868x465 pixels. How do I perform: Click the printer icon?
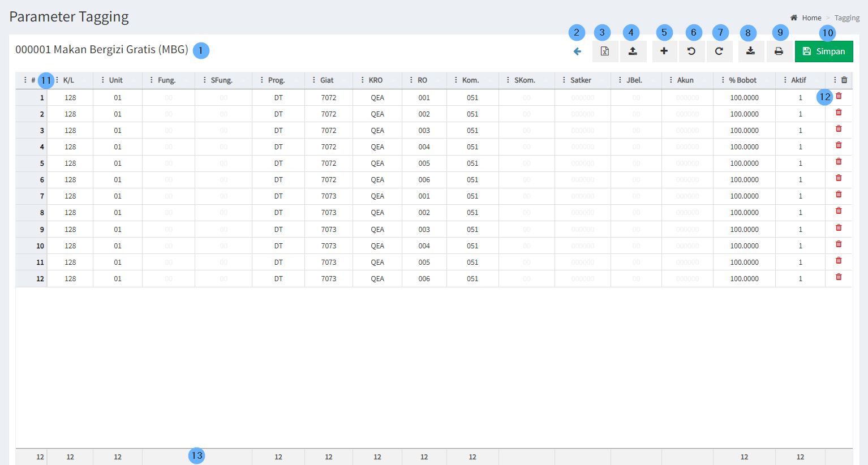coord(779,51)
